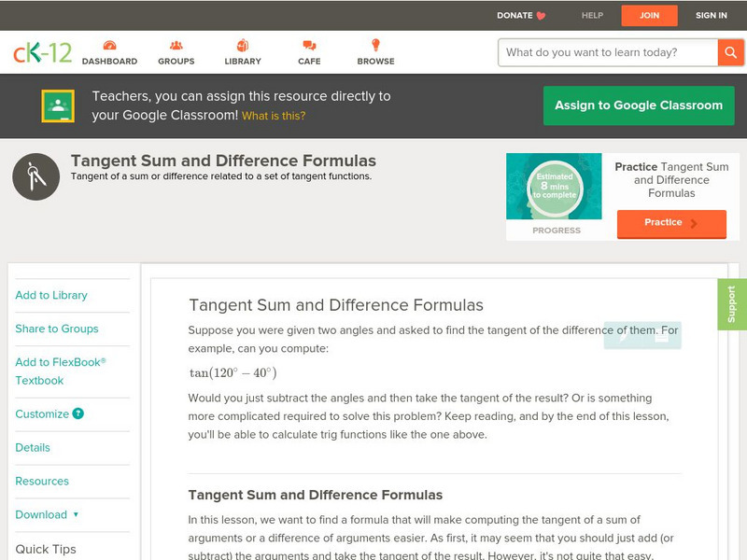Click Assign to Google Classroom button

click(639, 105)
